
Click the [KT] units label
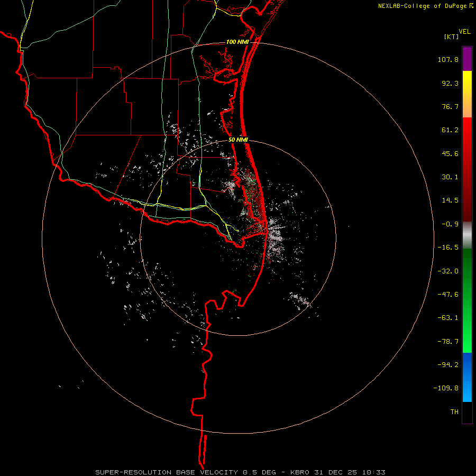(452, 36)
